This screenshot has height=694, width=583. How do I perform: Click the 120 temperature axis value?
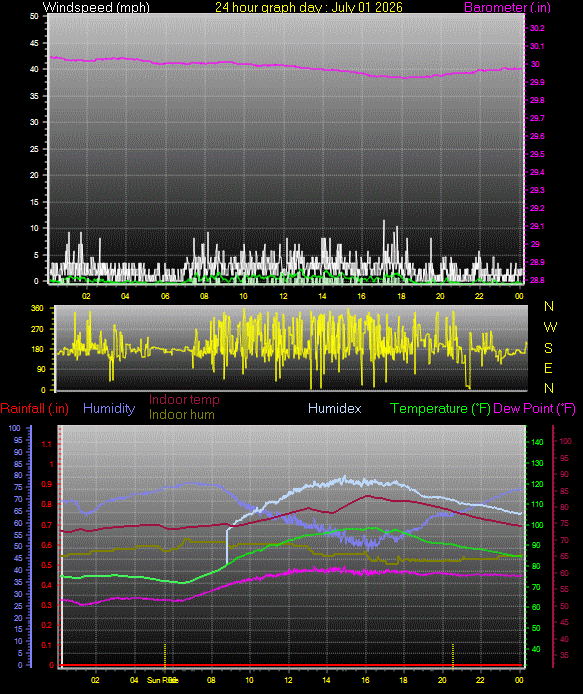point(537,484)
